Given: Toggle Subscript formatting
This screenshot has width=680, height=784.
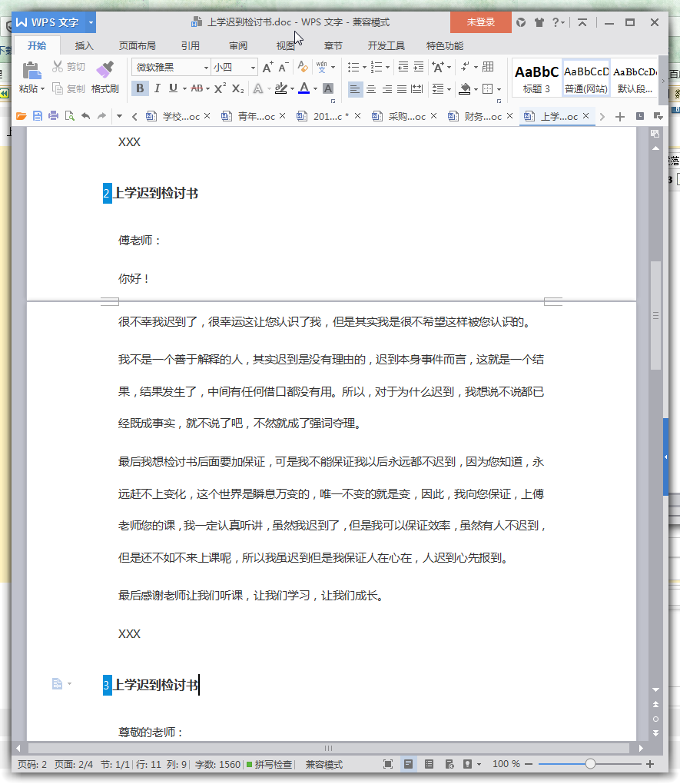Looking at the screenshot, I should (x=238, y=88).
